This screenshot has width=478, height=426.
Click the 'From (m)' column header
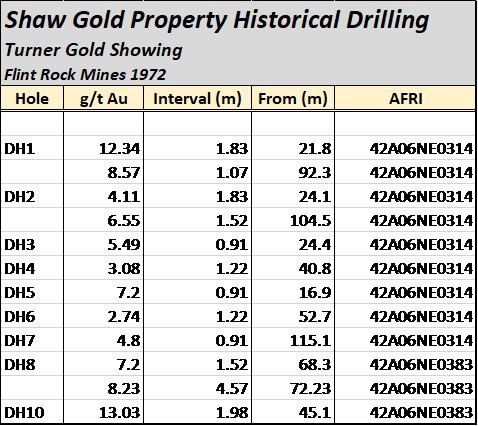(293, 99)
